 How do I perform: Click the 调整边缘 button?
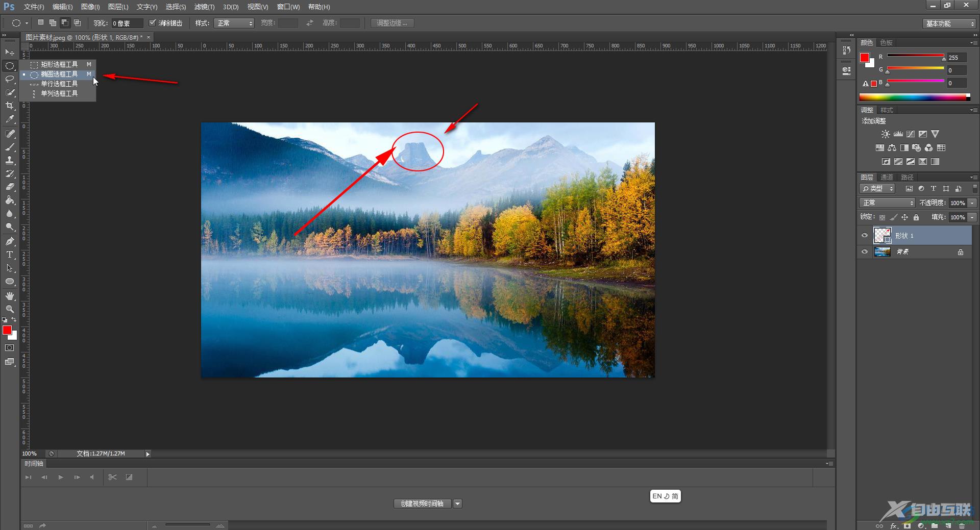(x=392, y=23)
